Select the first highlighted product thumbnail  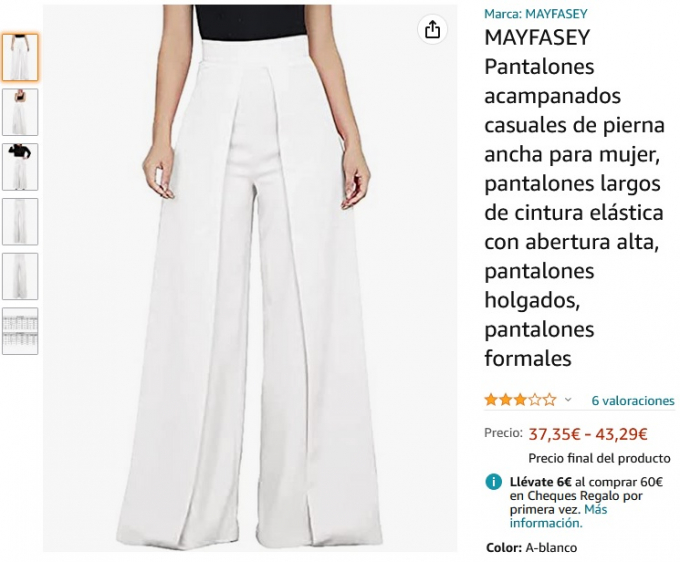pyautogui.click(x=20, y=58)
